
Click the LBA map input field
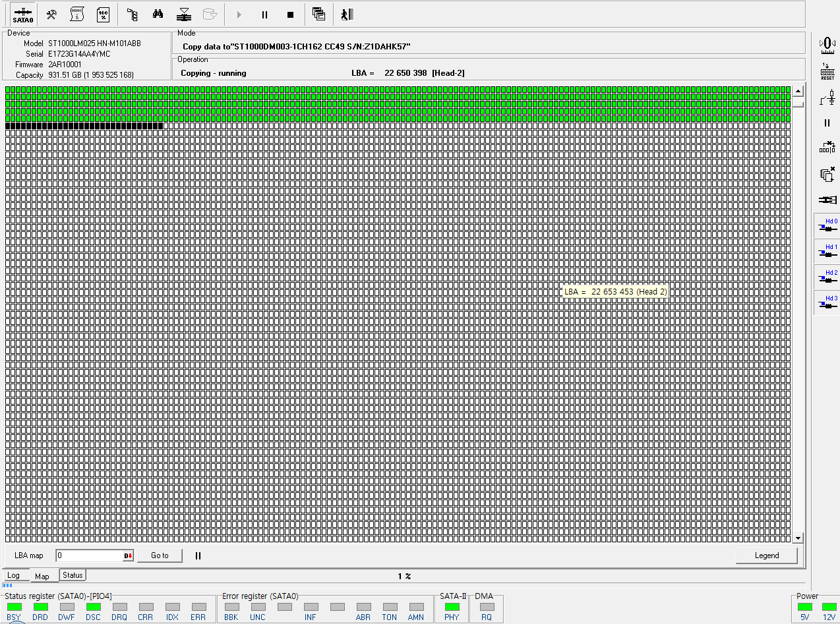[89, 555]
